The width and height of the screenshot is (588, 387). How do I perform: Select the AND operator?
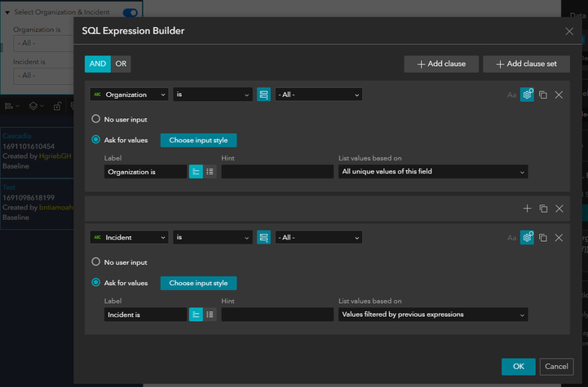pyautogui.click(x=98, y=64)
